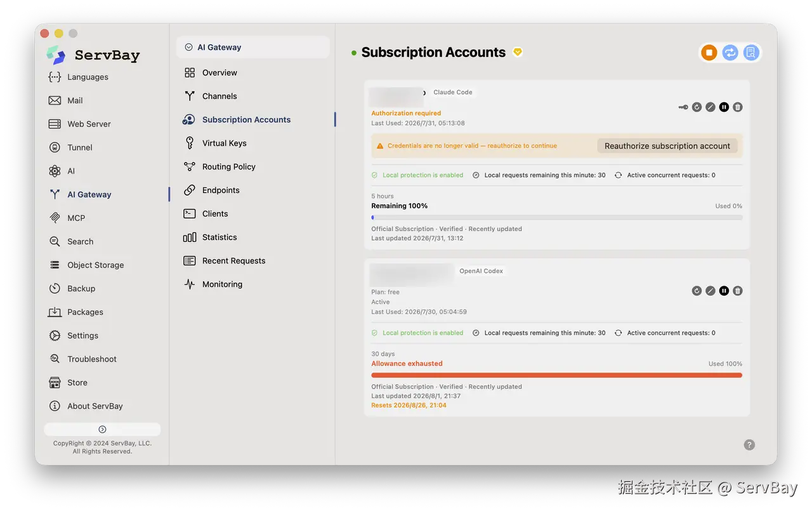Edit the Claude Code account with pencil icon
The image size is (812, 511).
point(710,107)
